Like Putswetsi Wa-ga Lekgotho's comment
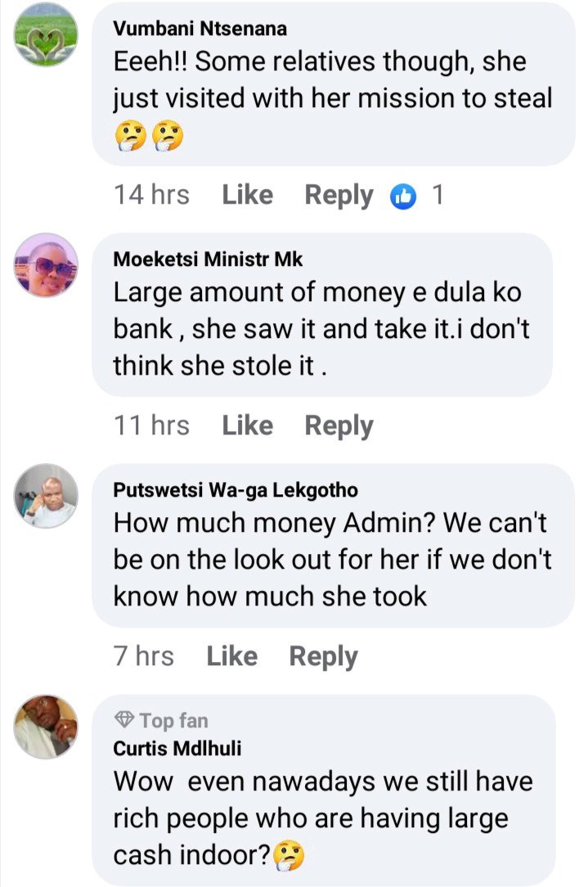Screen dimensions: 588x887 [x=231, y=656]
